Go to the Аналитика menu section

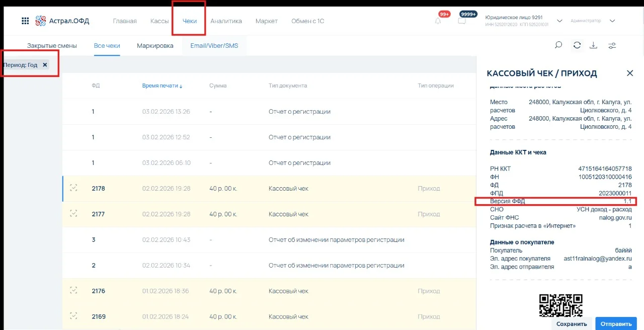(226, 21)
